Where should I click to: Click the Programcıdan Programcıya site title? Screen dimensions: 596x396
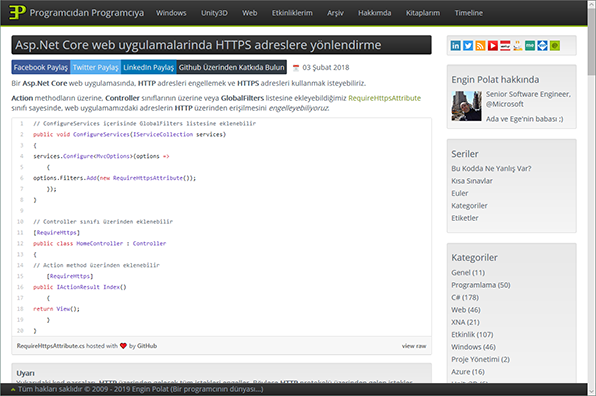tap(87, 13)
